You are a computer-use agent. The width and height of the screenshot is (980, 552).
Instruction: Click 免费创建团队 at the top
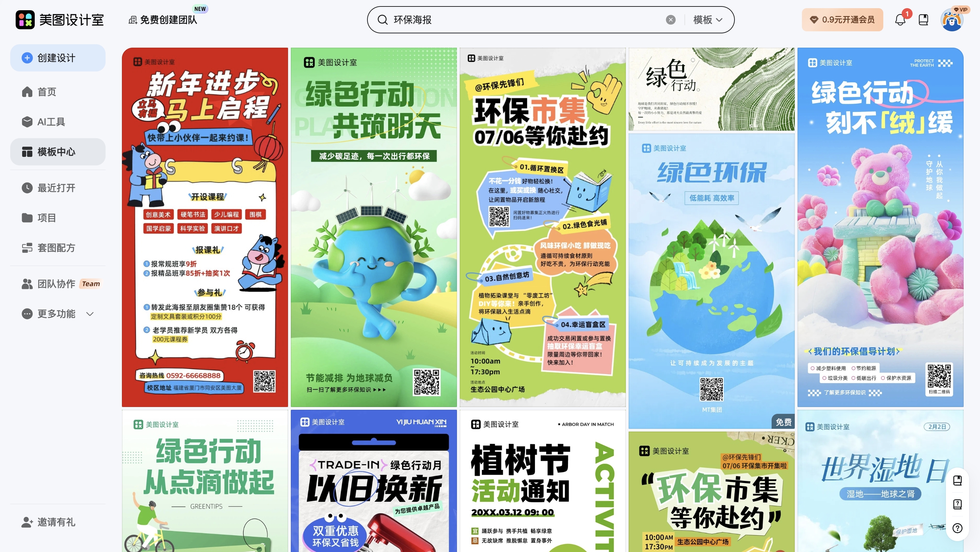click(169, 20)
